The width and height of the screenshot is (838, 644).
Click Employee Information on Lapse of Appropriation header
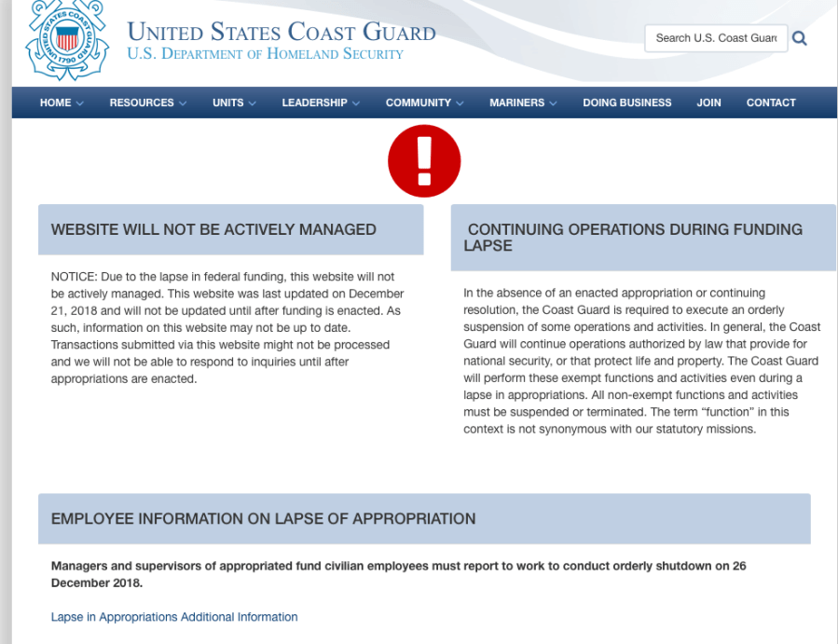click(x=263, y=518)
